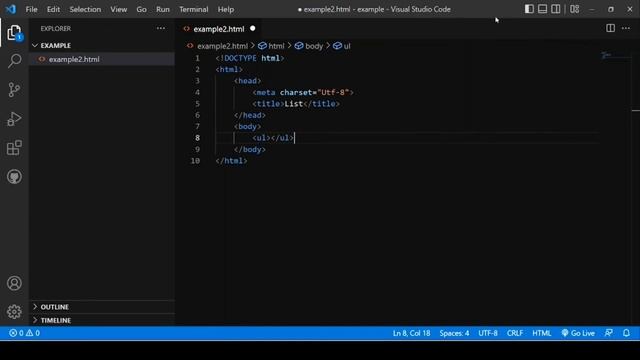The image size is (640, 360).
Task: Click Spaces: 4 indentation setting
Action: [x=454, y=333]
